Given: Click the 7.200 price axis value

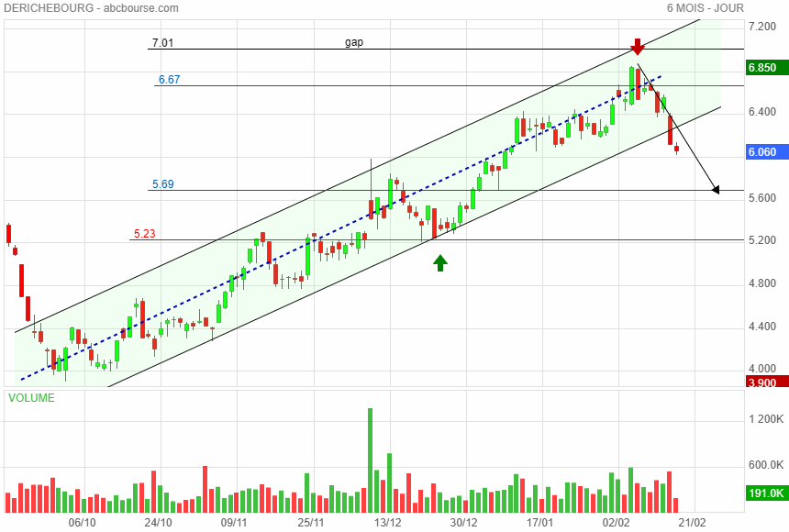Looking at the screenshot, I should [x=761, y=27].
